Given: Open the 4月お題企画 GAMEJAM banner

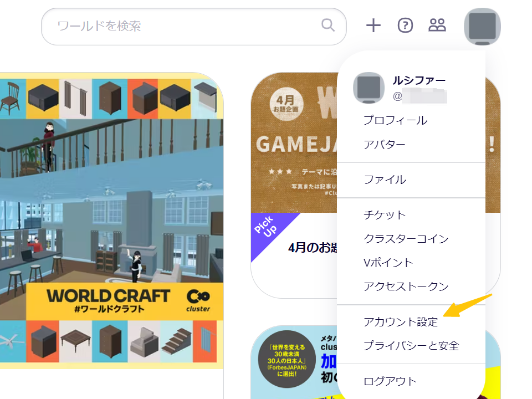Looking at the screenshot, I should (x=294, y=142).
